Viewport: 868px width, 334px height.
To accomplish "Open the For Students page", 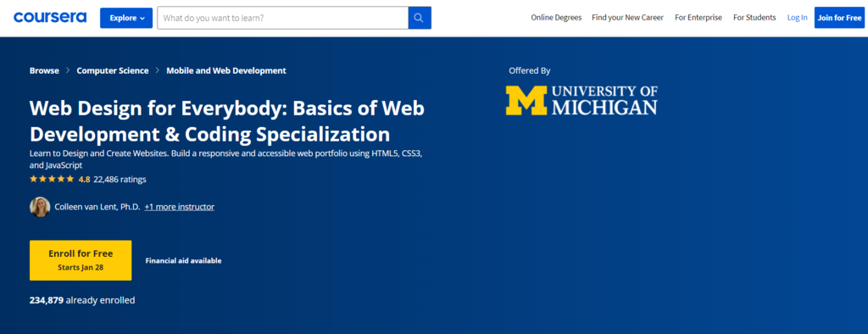I will click(754, 18).
